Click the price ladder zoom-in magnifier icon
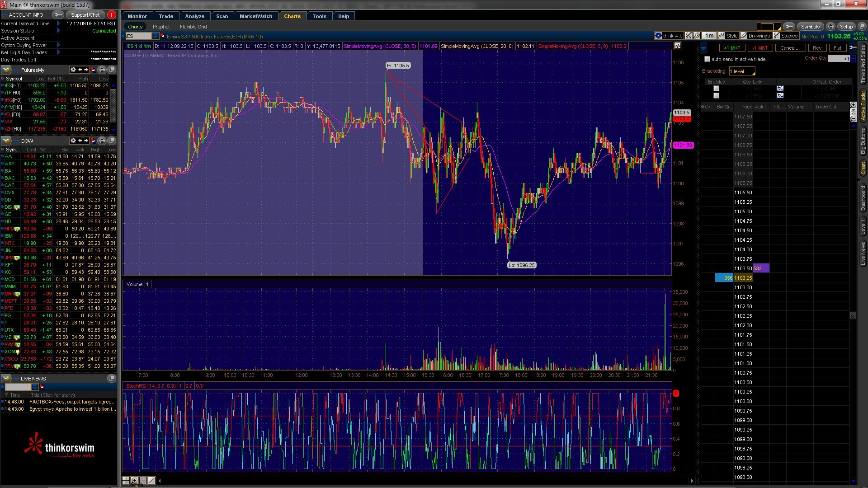Viewport: 868px width, 488px height. tap(853, 105)
